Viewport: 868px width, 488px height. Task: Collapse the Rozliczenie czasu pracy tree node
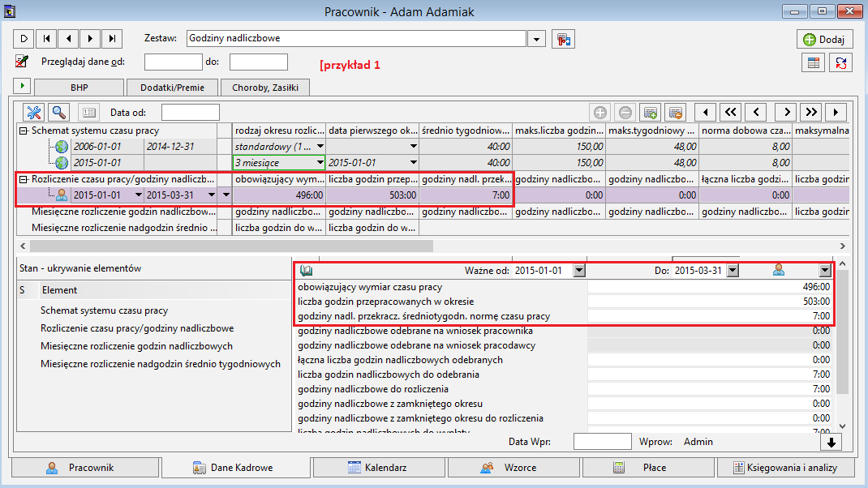point(24,179)
